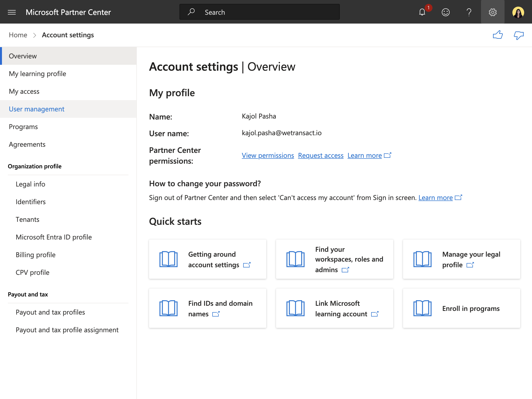This screenshot has width=532, height=399.
Task: Click book icon on Manage your legal profile card
Action: [422, 259]
